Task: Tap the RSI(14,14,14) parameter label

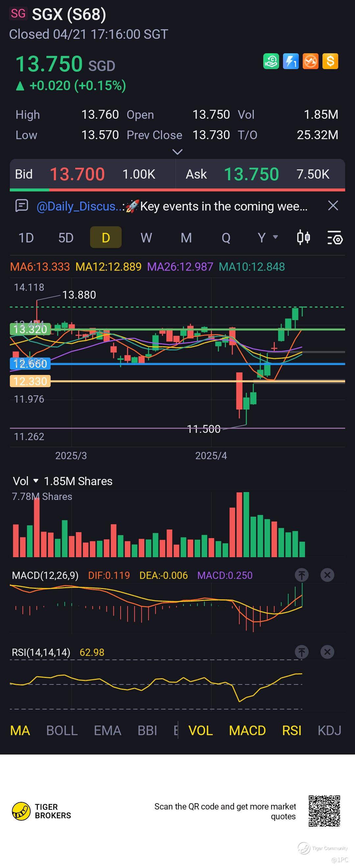Action: point(41,652)
